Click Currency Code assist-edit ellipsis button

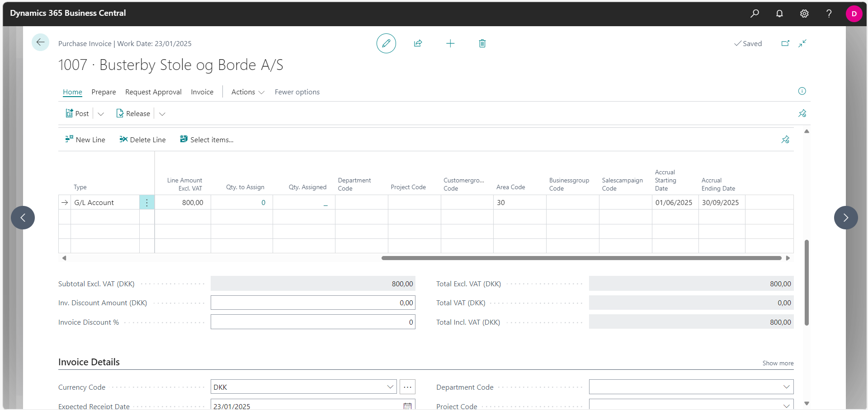click(x=407, y=387)
